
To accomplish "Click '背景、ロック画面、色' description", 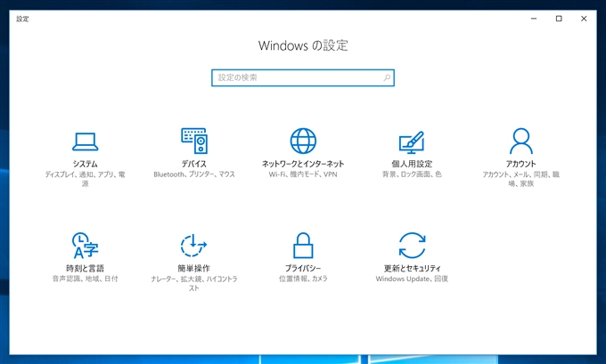I will [412, 174].
